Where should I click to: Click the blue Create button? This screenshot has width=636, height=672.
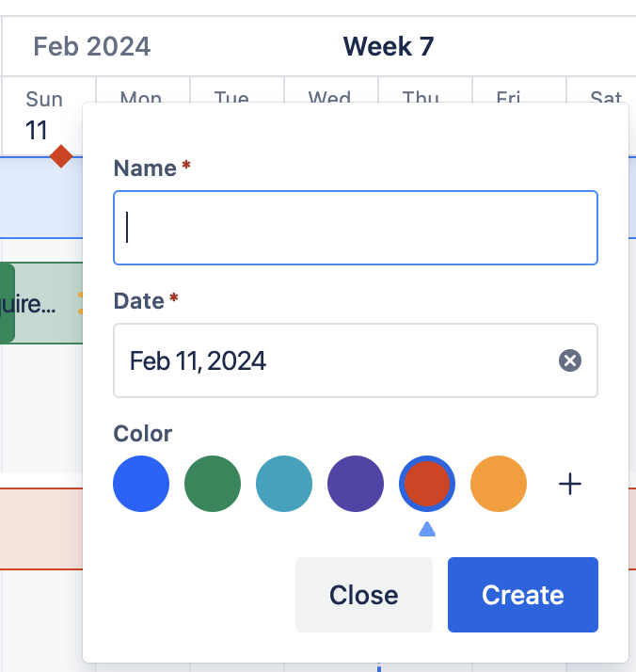tap(522, 595)
